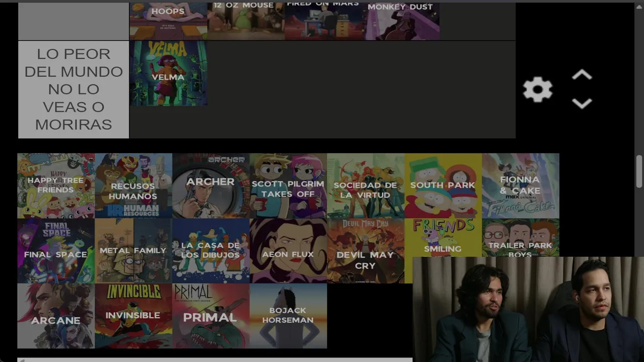Click the Primal tile
This screenshot has height=362, width=644.
[211, 316]
